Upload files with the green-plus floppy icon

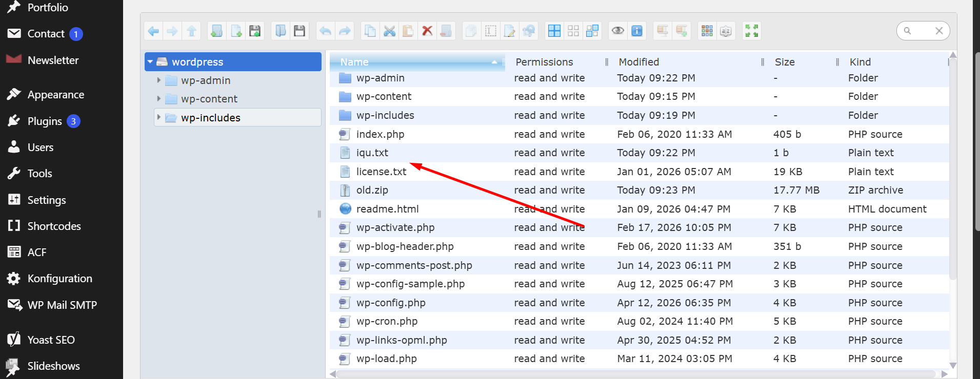pyautogui.click(x=255, y=31)
